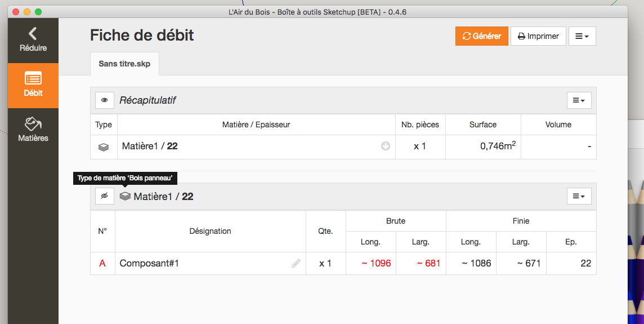
Task: Open the top hamburger options dropdown
Action: click(582, 36)
